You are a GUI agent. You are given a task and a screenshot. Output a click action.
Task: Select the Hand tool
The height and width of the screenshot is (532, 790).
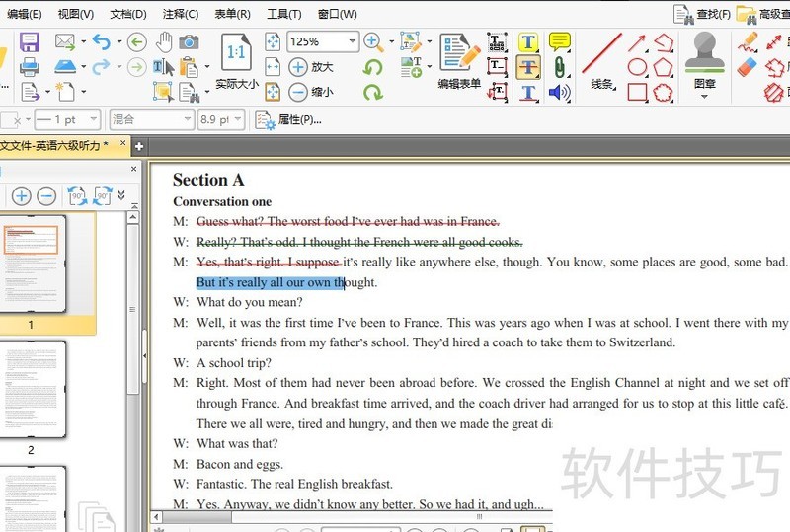[163, 41]
